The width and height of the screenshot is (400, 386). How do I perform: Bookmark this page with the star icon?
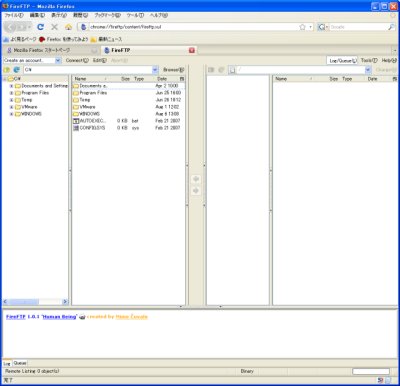(302, 27)
